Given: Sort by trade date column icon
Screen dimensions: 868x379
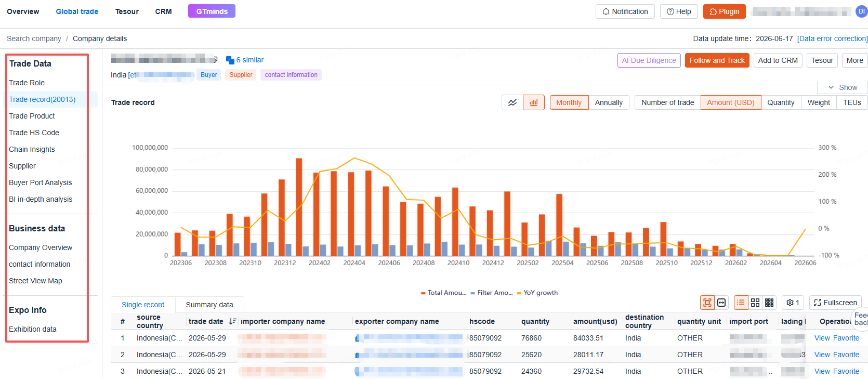Looking at the screenshot, I should tap(232, 321).
